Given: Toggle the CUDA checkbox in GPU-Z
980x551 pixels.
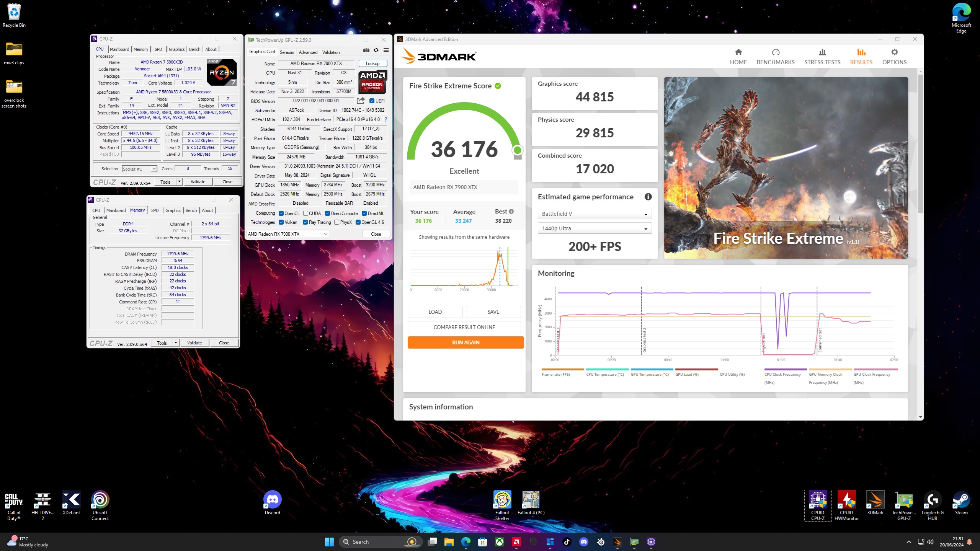Looking at the screenshot, I should 305,214.
